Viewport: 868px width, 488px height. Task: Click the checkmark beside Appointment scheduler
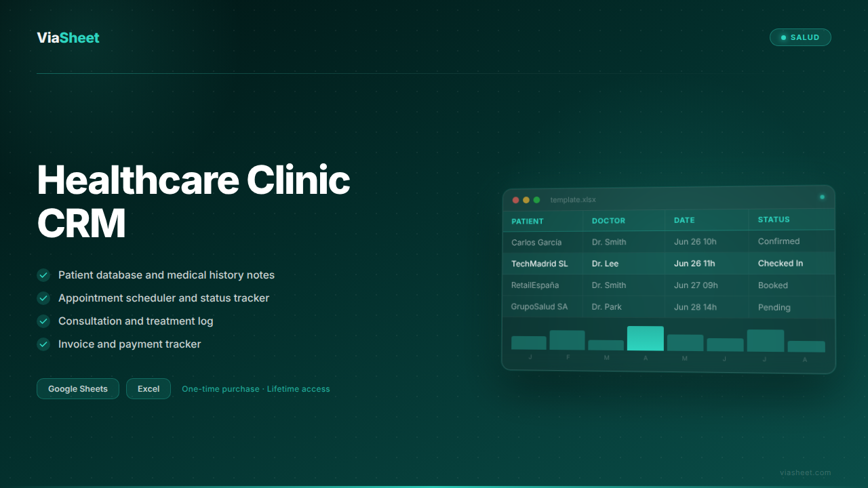tap(43, 298)
